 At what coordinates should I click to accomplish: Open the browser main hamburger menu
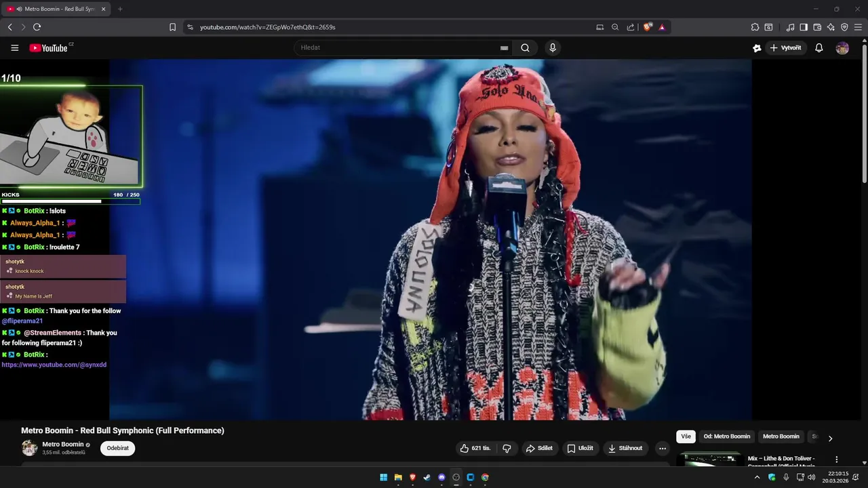pyautogui.click(x=859, y=27)
